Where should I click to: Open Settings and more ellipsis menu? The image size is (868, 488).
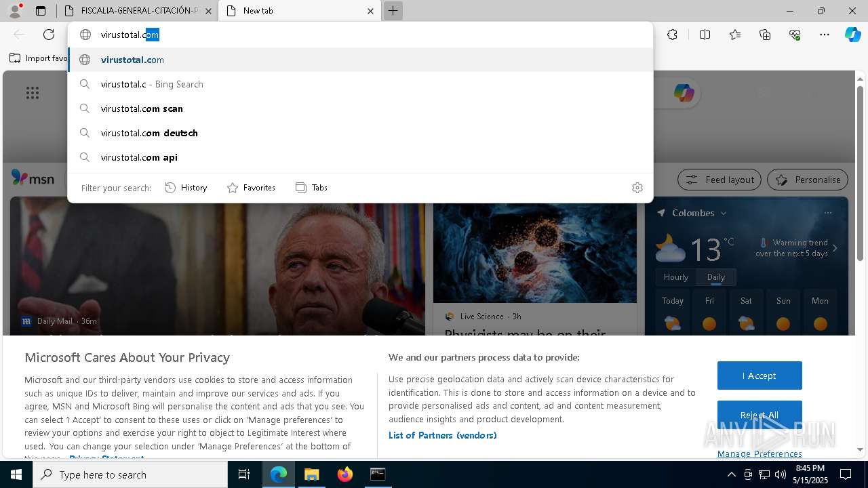click(x=825, y=35)
